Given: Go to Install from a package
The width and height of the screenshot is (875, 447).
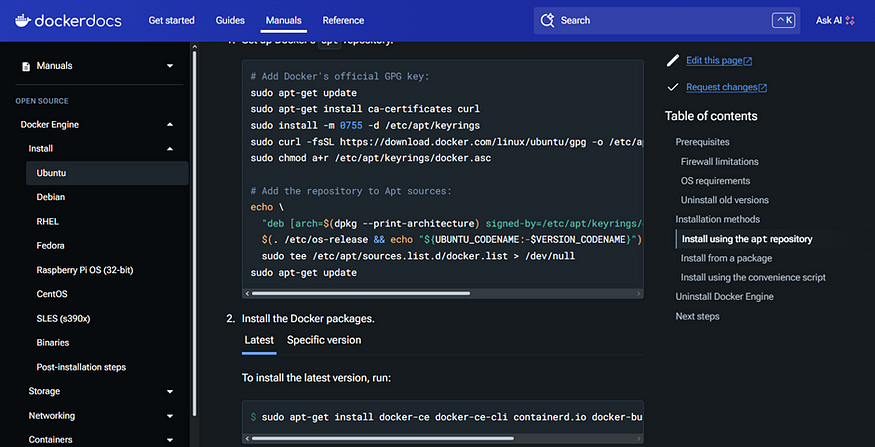Looking at the screenshot, I should [727, 258].
